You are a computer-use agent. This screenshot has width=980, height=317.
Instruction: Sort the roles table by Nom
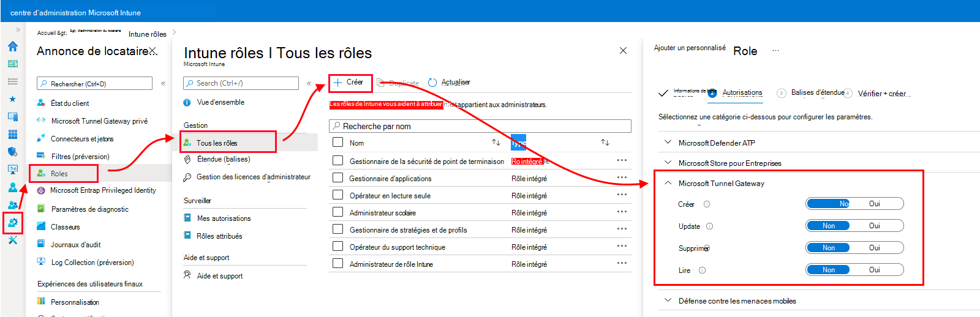496,143
